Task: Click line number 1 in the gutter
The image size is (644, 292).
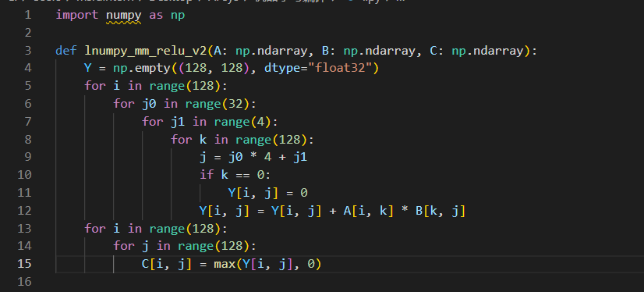Action: 27,15
